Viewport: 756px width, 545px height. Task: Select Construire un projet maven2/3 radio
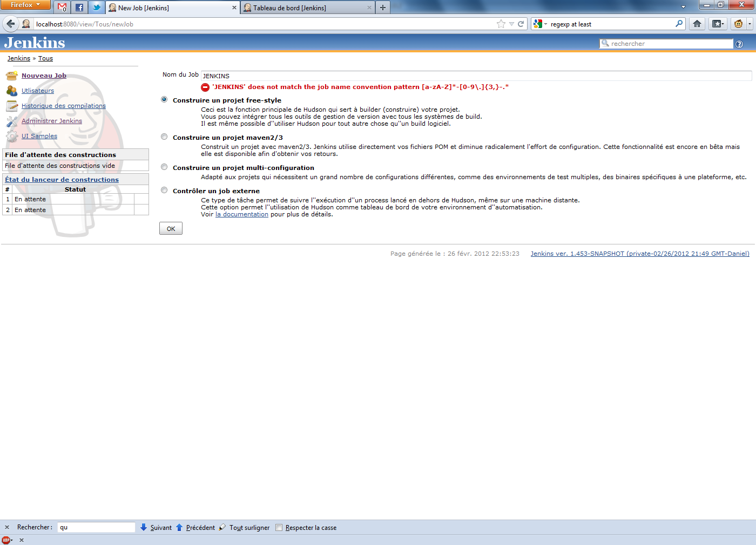[164, 137]
